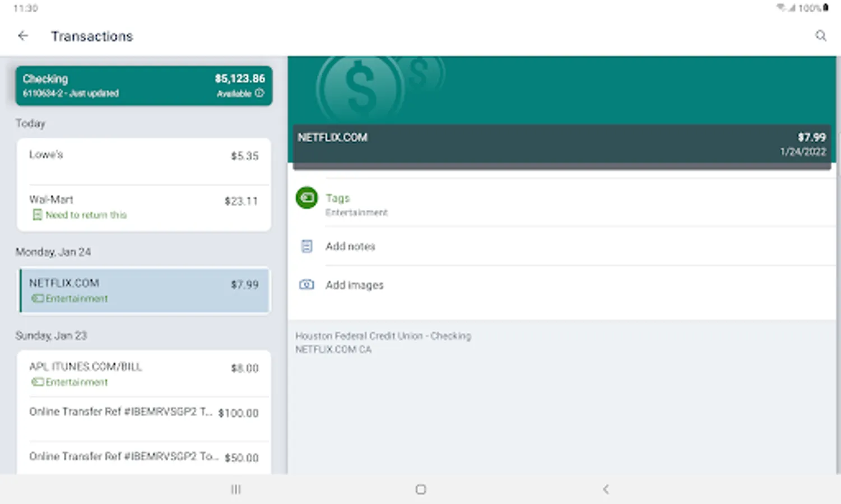Tap the Available balance info icon
Viewport: 841px width, 504px height.
pyautogui.click(x=259, y=93)
